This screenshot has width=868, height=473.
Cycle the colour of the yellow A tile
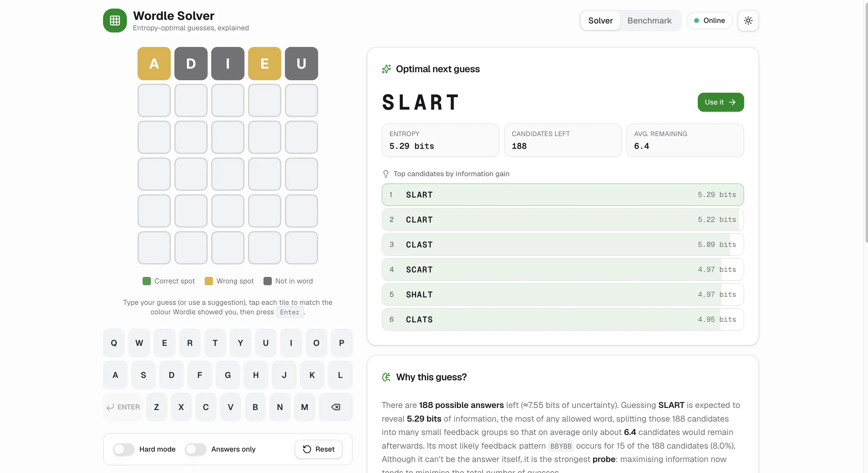pos(154,63)
